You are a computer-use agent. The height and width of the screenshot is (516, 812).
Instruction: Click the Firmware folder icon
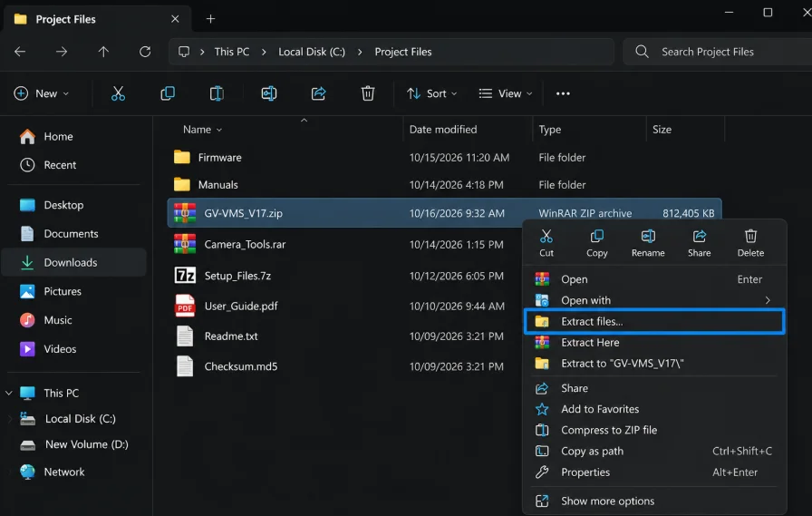click(x=182, y=157)
